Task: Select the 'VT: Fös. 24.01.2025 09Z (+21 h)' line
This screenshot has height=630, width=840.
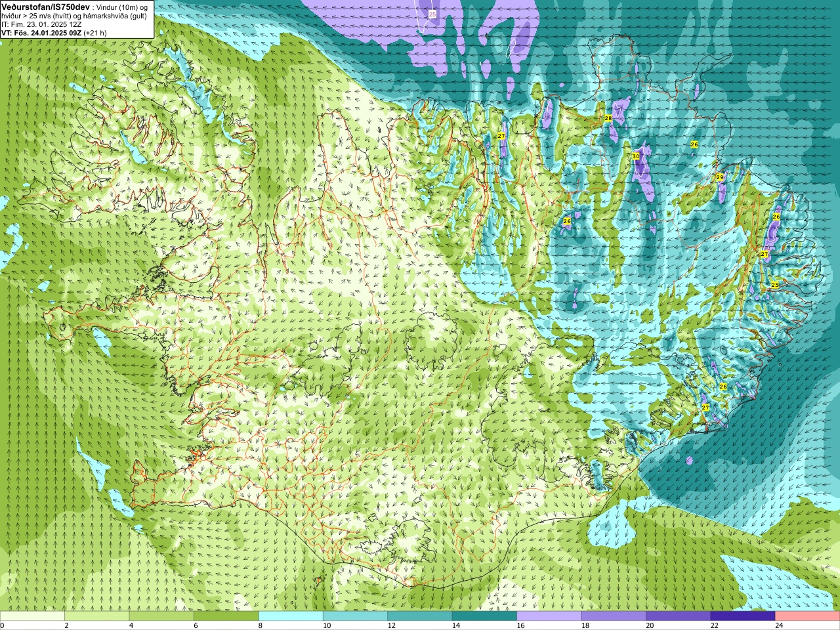Action: pyautogui.click(x=54, y=33)
